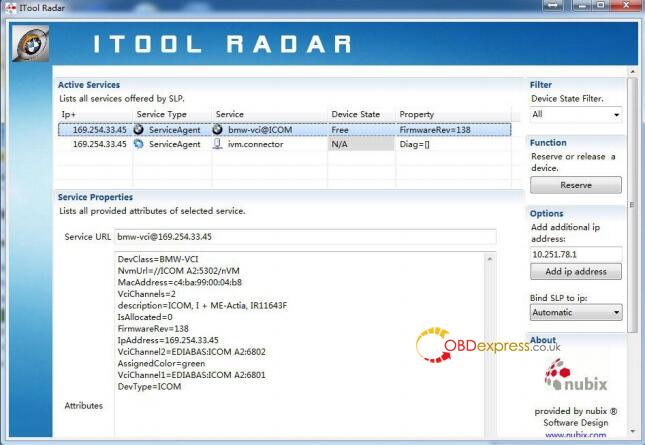Screen dimensions: 645x445
Task: Click the ITool Radar title bar icon
Action: (11, 7)
